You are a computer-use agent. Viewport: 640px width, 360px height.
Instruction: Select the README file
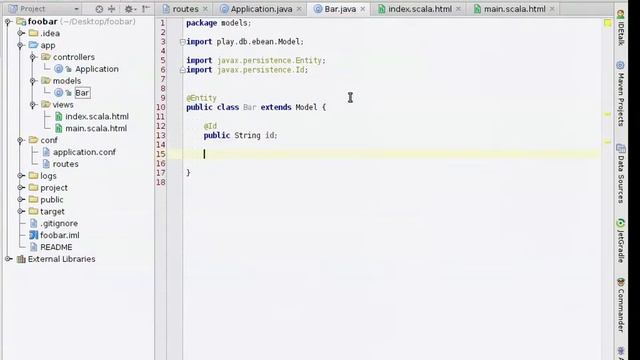tap(56, 247)
